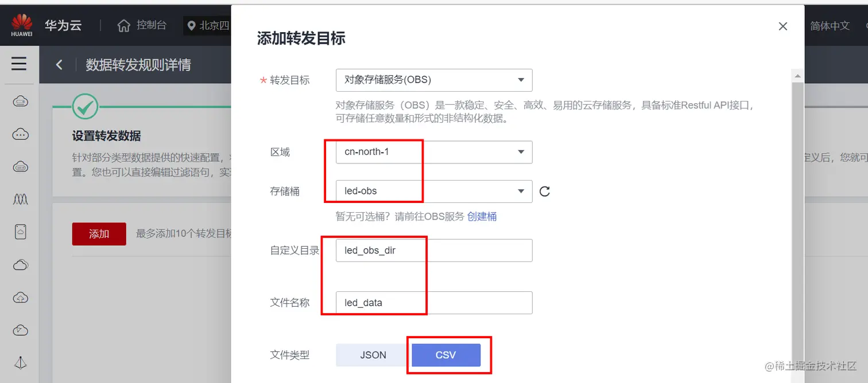Screen dimensions: 868x383
Task: Go back using the left arrow
Action: coord(59,65)
